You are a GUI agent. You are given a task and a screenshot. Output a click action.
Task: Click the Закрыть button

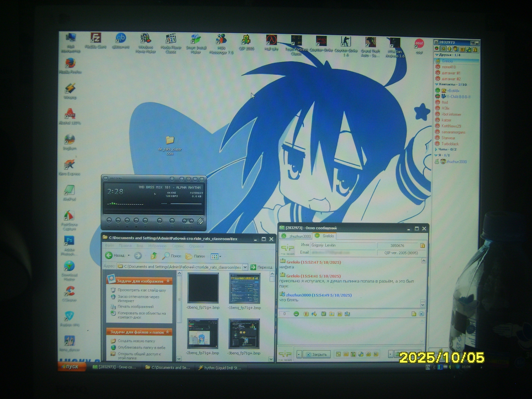coord(316,354)
